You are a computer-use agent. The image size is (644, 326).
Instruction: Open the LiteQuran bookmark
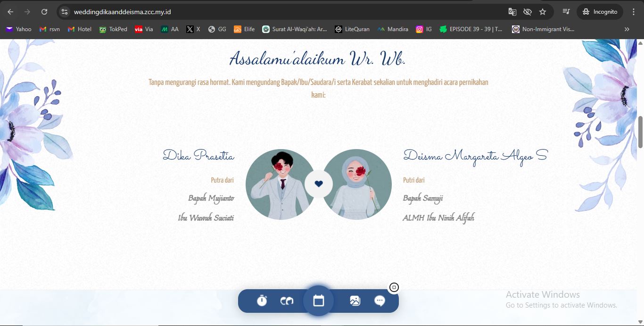(x=352, y=29)
